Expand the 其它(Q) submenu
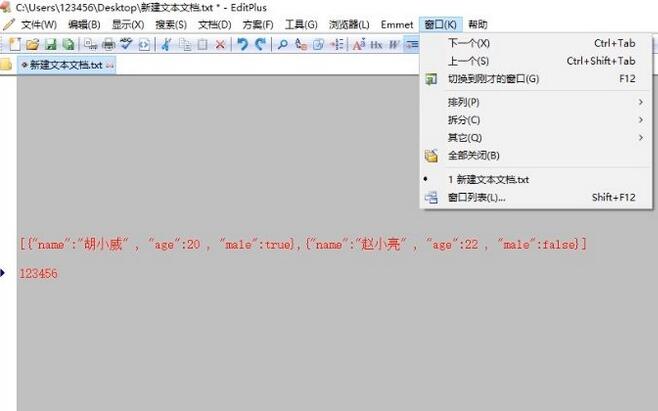 (463, 138)
